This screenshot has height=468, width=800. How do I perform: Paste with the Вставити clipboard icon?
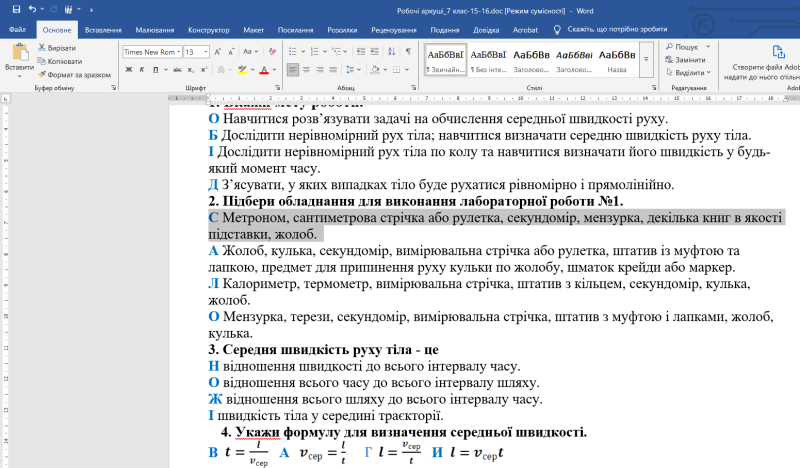tap(19, 53)
